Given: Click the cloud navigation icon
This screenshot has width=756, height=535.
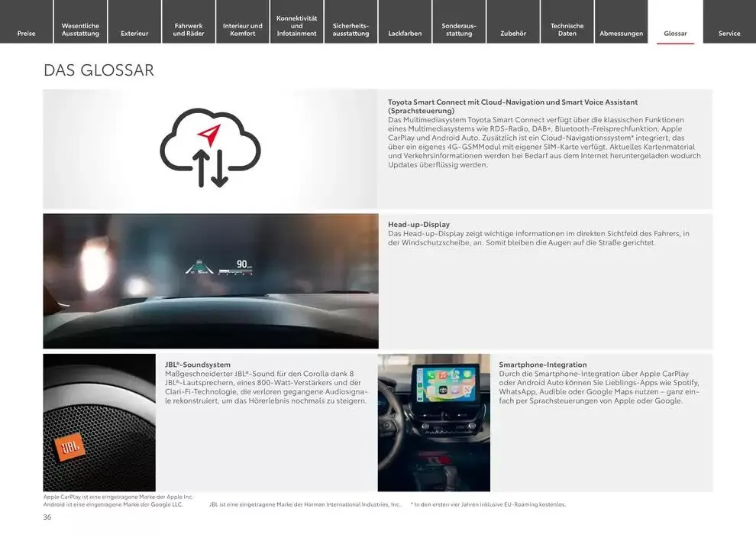Looking at the screenshot, I should click(210, 148).
